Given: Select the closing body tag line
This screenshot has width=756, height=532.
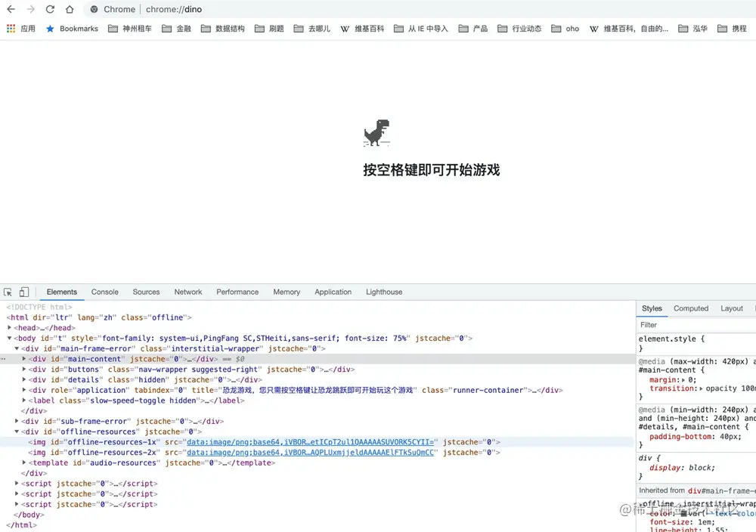Looking at the screenshot, I should click(29, 515).
